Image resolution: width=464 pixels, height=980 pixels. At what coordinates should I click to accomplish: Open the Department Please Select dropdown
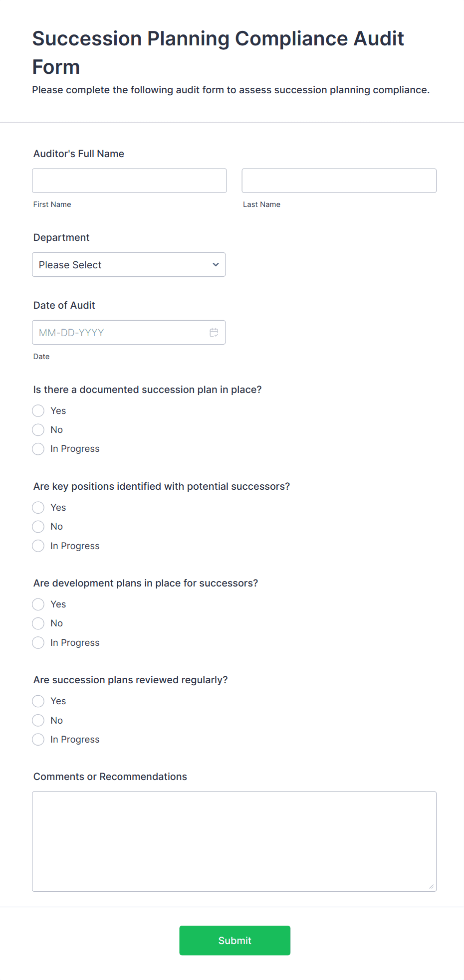tap(129, 265)
